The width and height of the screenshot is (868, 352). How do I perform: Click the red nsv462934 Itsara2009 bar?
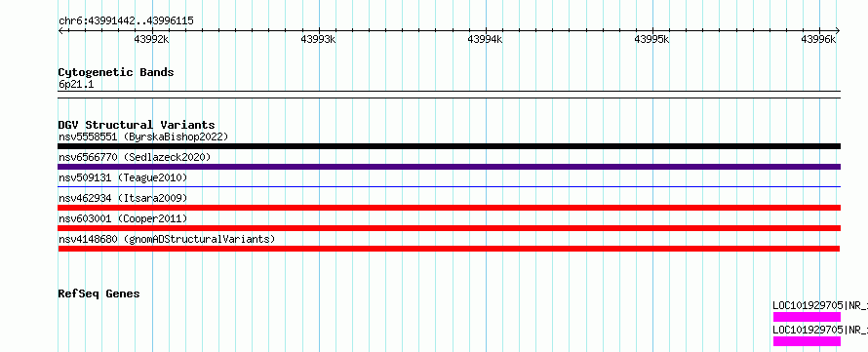(449, 208)
